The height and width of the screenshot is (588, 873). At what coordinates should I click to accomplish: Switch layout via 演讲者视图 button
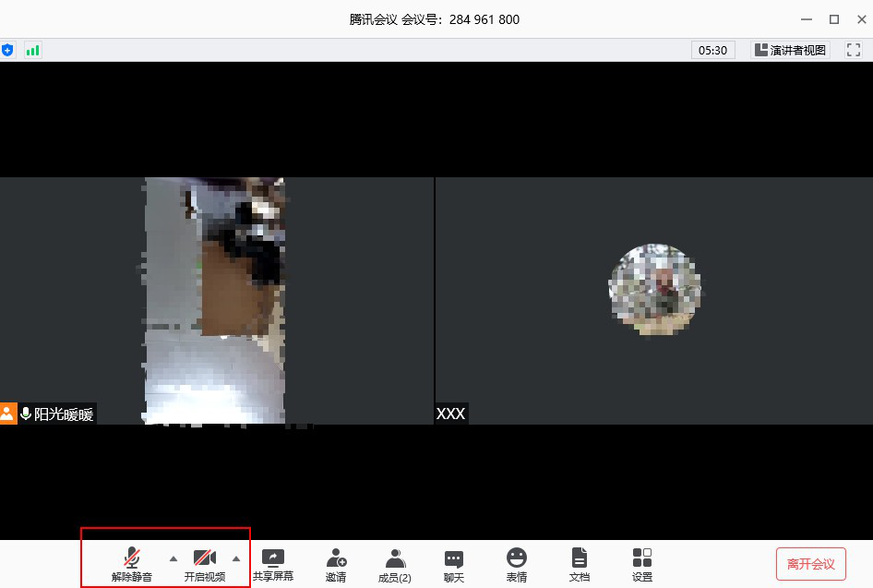(790, 50)
